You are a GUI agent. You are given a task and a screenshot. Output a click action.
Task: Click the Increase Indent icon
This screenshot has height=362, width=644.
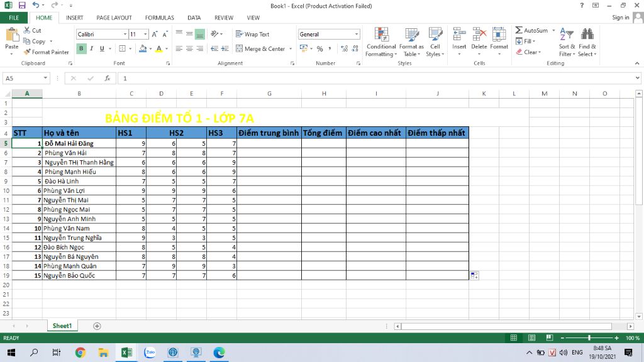(x=225, y=48)
